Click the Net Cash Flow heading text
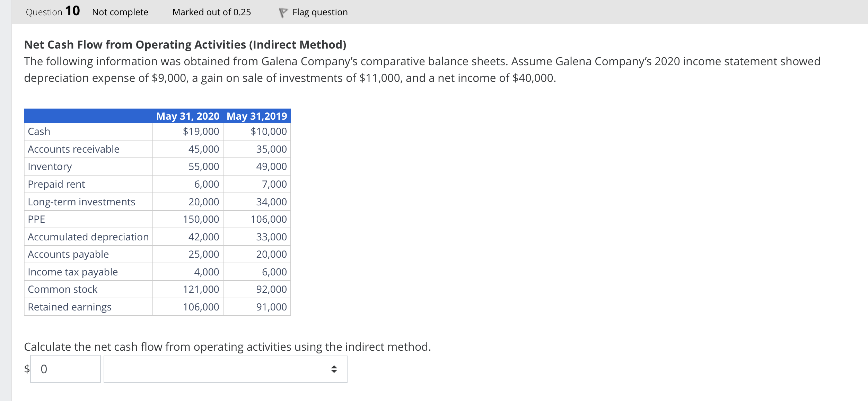Image resolution: width=868 pixels, height=401 pixels. click(185, 44)
